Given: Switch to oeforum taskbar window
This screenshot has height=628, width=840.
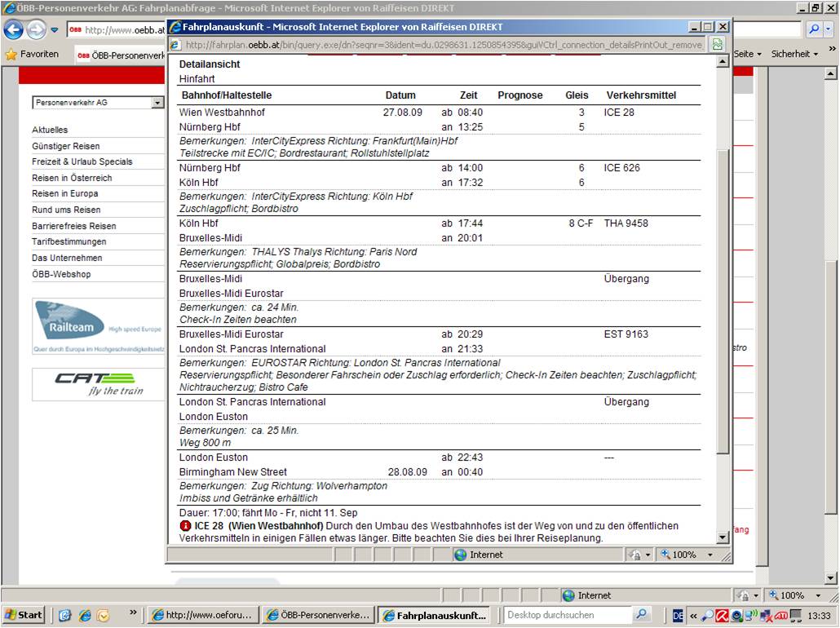Looking at the screenshot, I should [x=203, y=615].
